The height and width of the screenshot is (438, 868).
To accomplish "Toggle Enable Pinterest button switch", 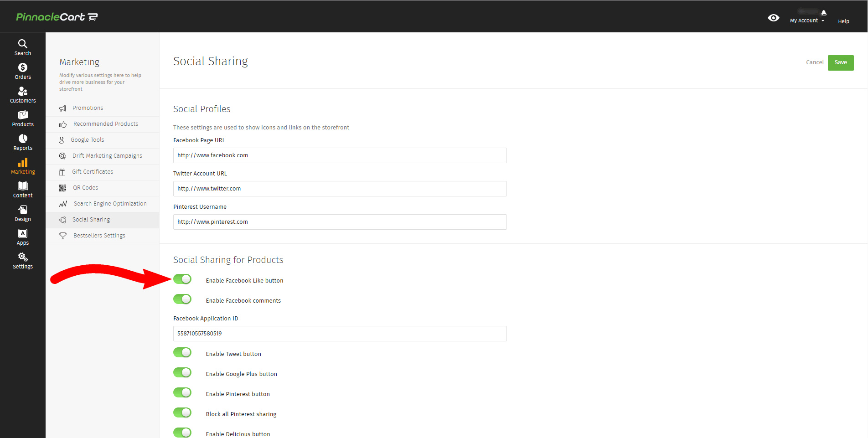I will tap(182, 392).
